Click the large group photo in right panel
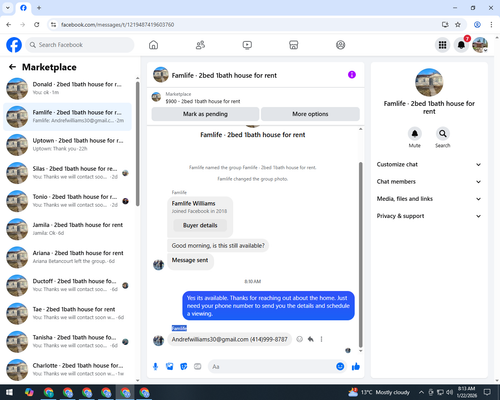The image size is (500, 400). [429, 82]
